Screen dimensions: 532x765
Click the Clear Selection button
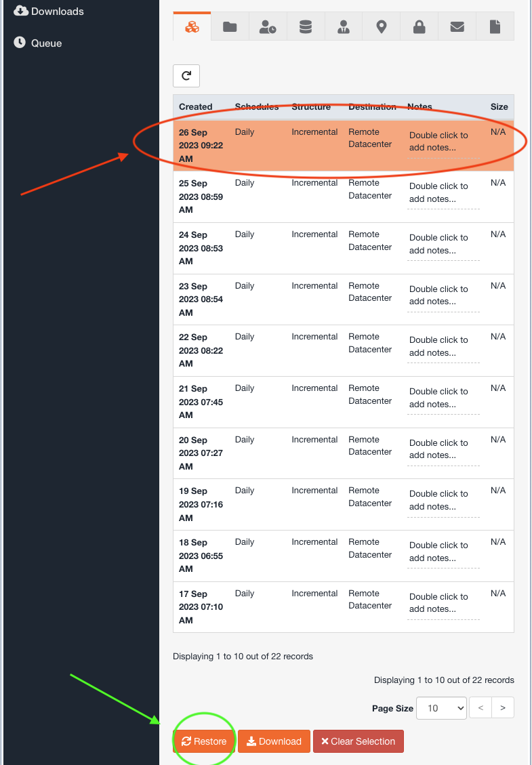[359, 741]
